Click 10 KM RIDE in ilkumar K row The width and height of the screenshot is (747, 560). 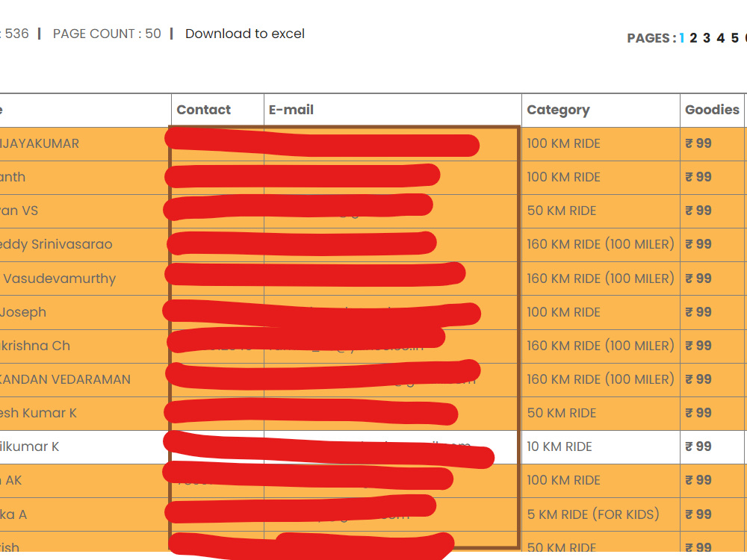click(x=560, y=447)
